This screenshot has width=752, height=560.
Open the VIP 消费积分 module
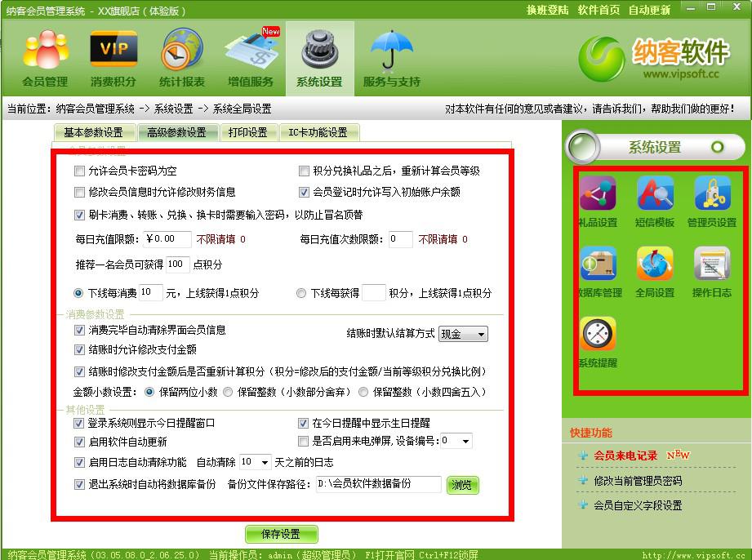click(x=113, y=57)
